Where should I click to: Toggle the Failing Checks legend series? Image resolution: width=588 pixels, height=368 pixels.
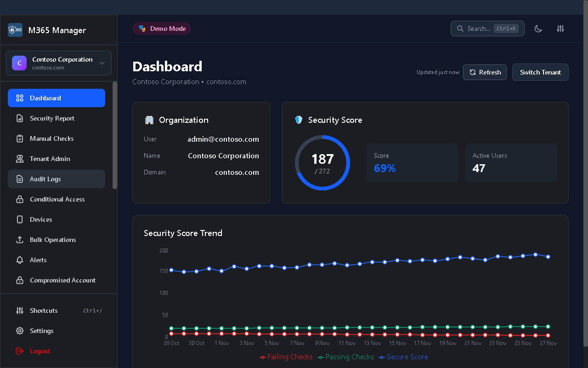tap(286, 356)
